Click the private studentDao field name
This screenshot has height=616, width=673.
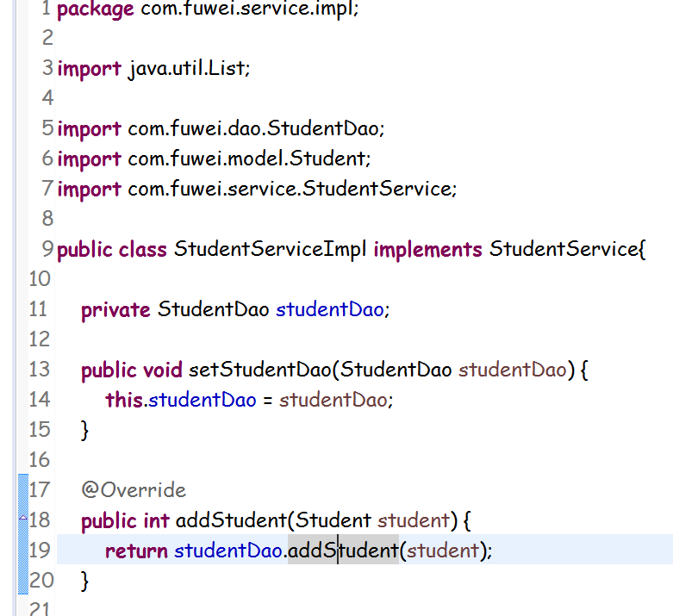[x=329, y=310]
